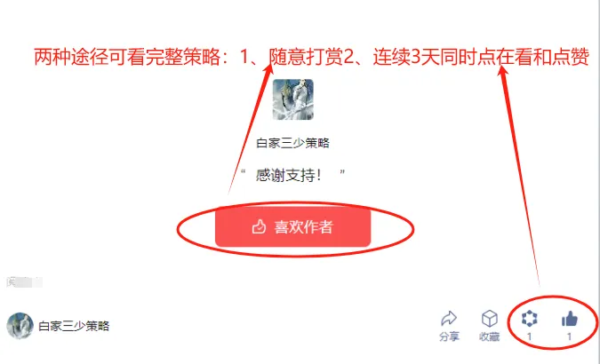Select the 收藏 text label

[x=490, y=336]
